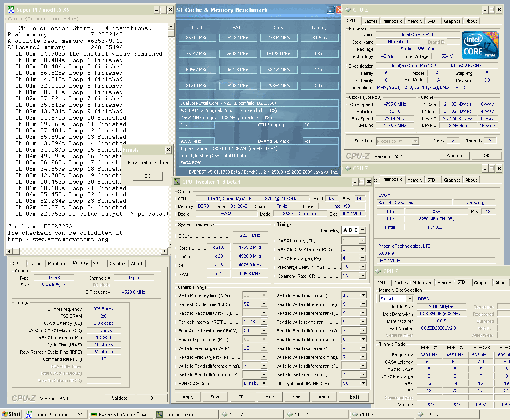Open the Graphics tab in the CPU-Z processor window
Viewport: 510px width, 420px height.
[x=452, y=21]
